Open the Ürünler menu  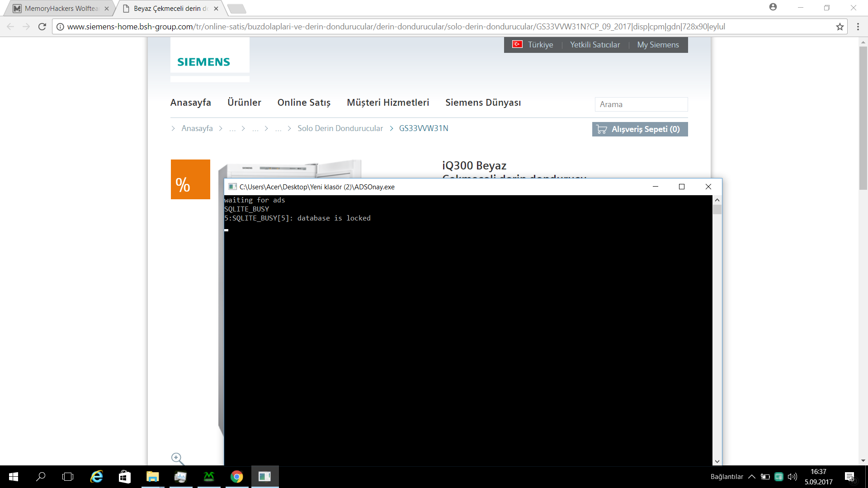pyautogui.click(x=244, y=103)
